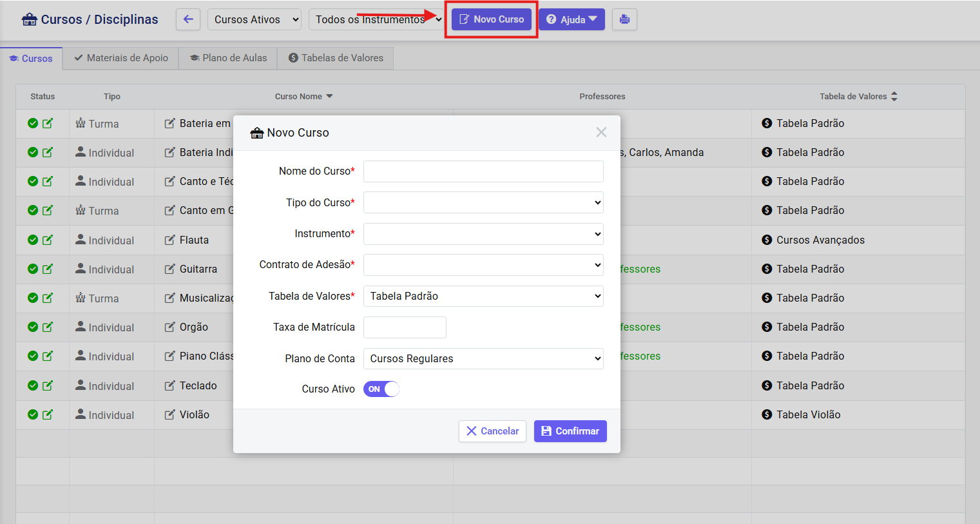Close the Novo Curso dialog with the X
The image size is (980, 524).
pyautogui.click(x=601, y=132)
